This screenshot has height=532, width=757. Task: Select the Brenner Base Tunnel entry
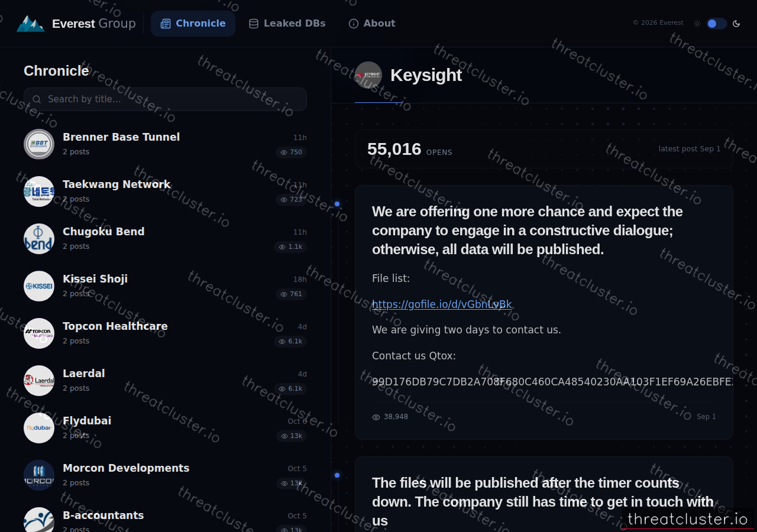(x=165, y=144)
